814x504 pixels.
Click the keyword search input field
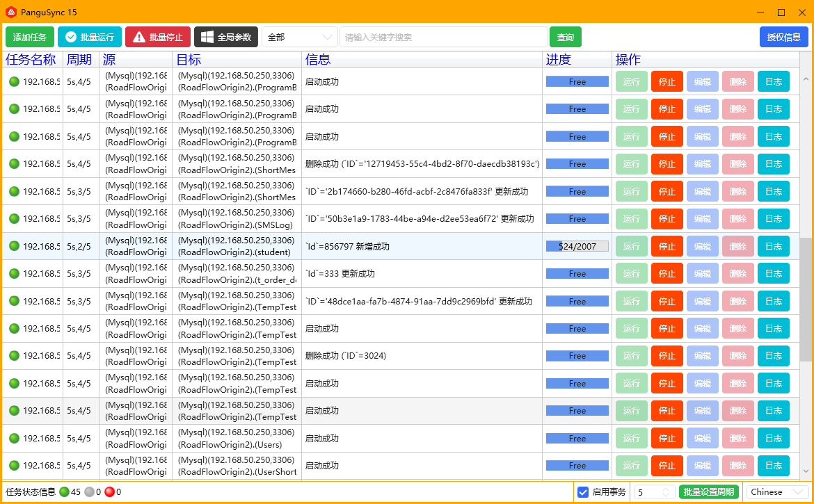pyautogui.click(x=444, y=38)
